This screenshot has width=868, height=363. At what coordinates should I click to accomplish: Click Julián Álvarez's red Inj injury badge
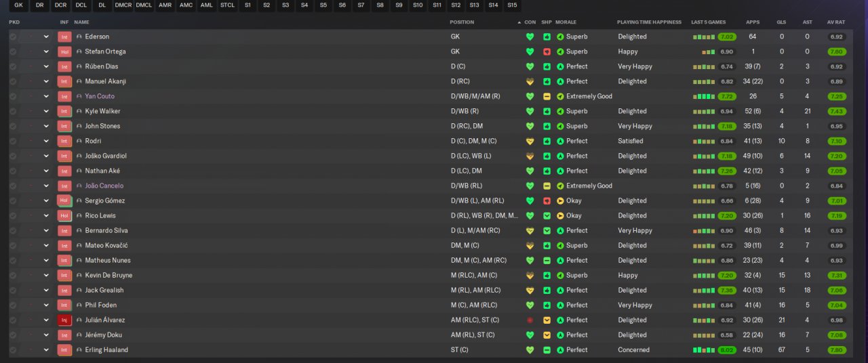point(64,320)
